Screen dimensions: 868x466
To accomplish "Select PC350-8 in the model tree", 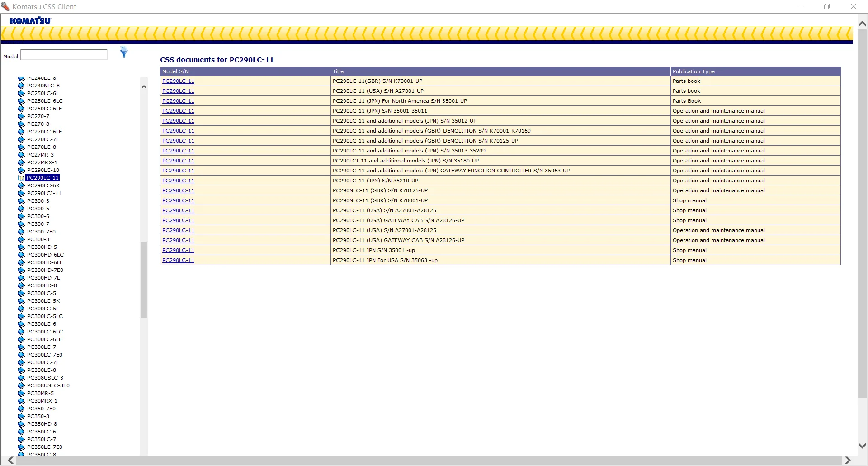I will pyautogui.click(x=38, y=416).
